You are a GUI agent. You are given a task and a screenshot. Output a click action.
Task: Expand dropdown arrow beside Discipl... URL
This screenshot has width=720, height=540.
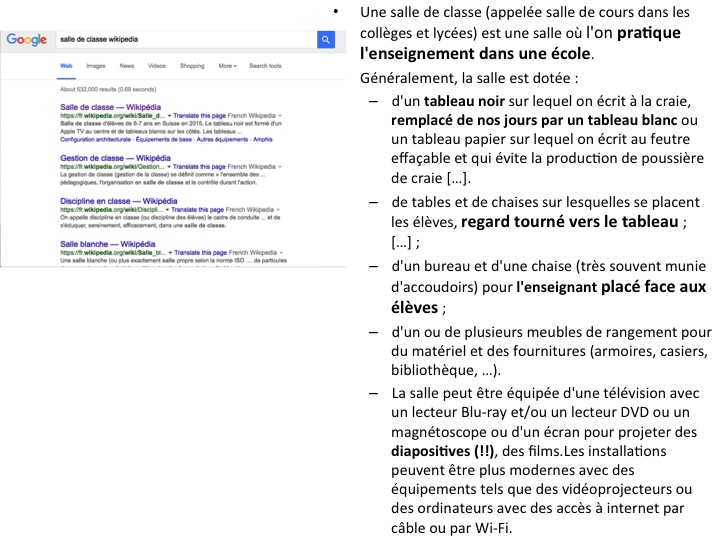pyautogui.click(x=167, y=209)
